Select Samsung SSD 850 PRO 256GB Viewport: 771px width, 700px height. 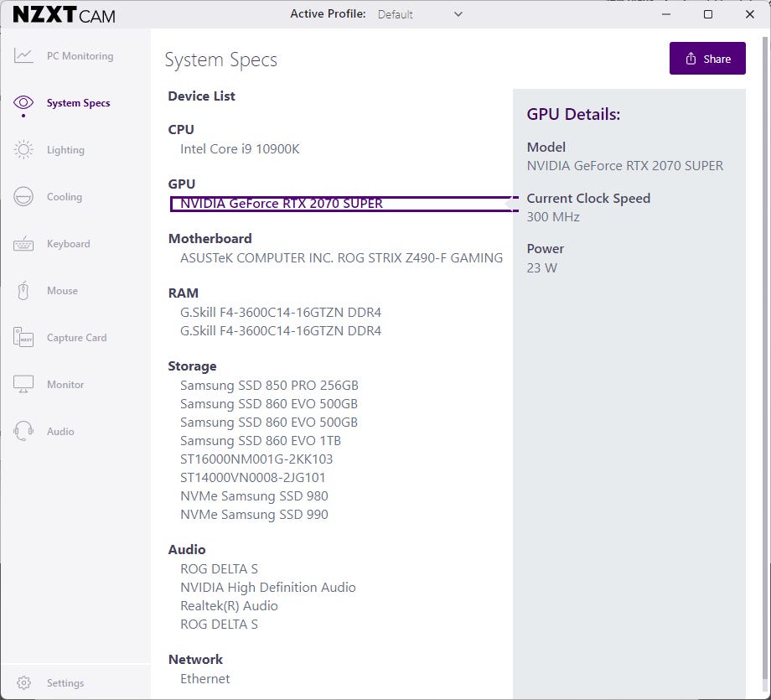(x=269, y=386)
